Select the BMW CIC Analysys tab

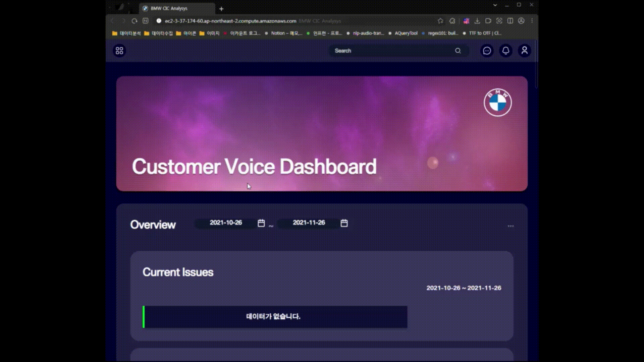(177, 9)
